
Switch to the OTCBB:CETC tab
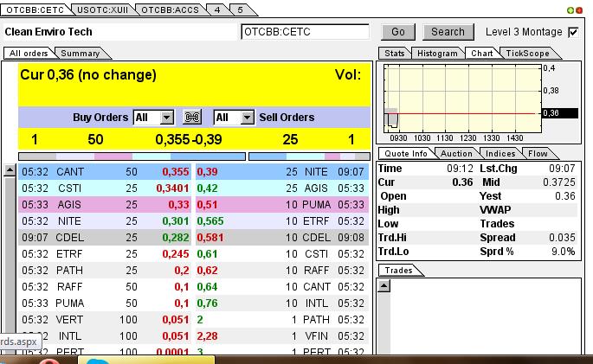click(35, 10)
